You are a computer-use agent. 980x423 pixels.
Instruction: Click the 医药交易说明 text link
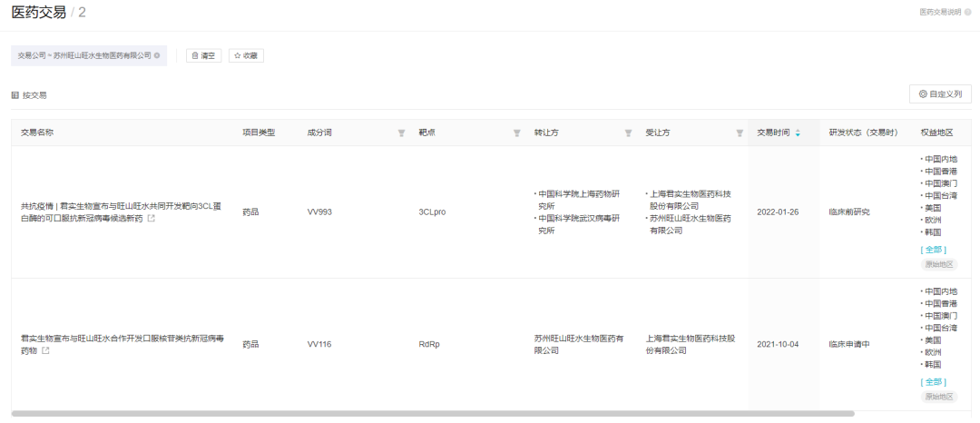coord(941,12)
